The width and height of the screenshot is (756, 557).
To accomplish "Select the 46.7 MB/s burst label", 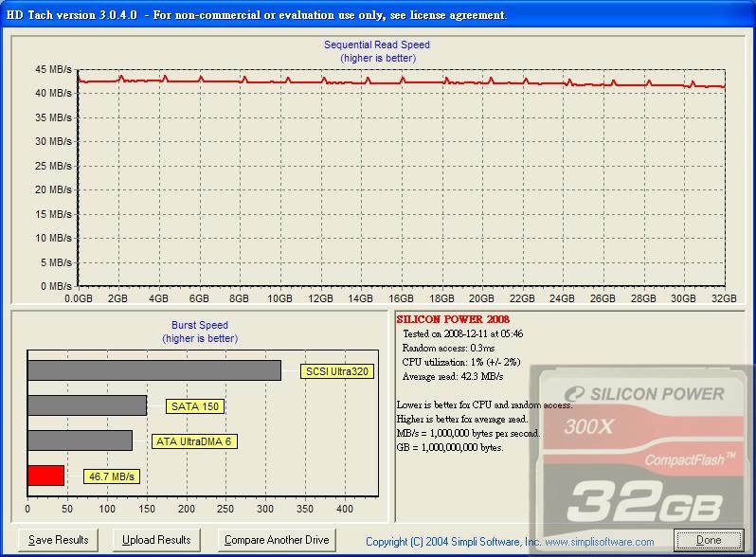I will [112, 476].
